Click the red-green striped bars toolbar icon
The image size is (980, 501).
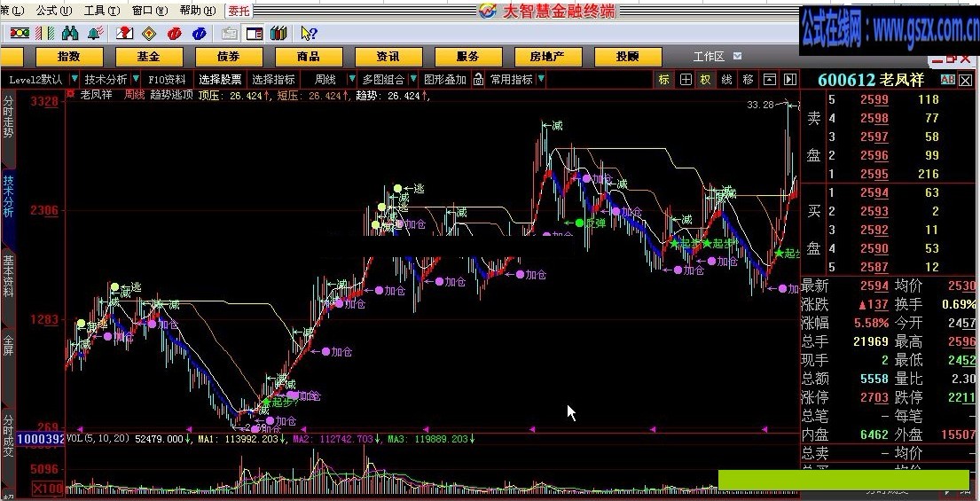45,33
